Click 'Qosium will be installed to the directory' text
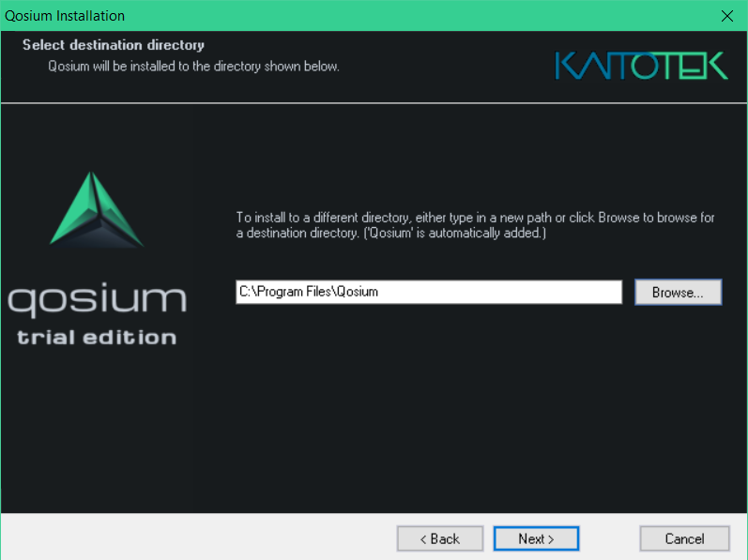This screenshot has height=560, width=748. 193,67
